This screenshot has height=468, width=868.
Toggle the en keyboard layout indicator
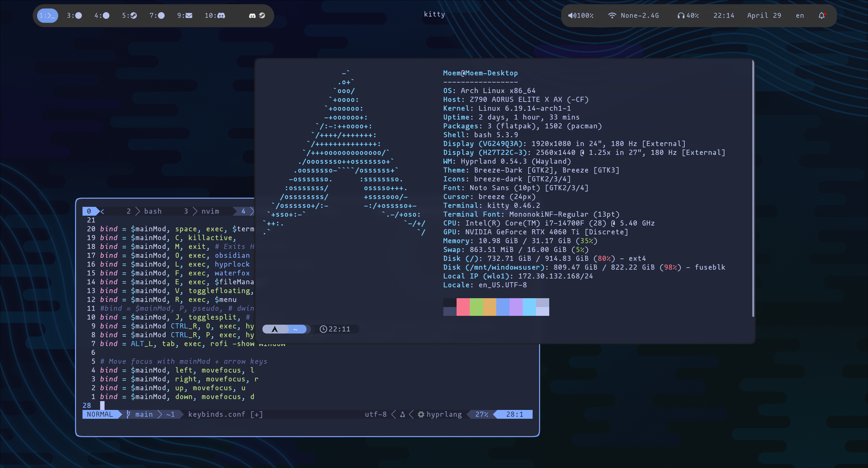point(800,16)
